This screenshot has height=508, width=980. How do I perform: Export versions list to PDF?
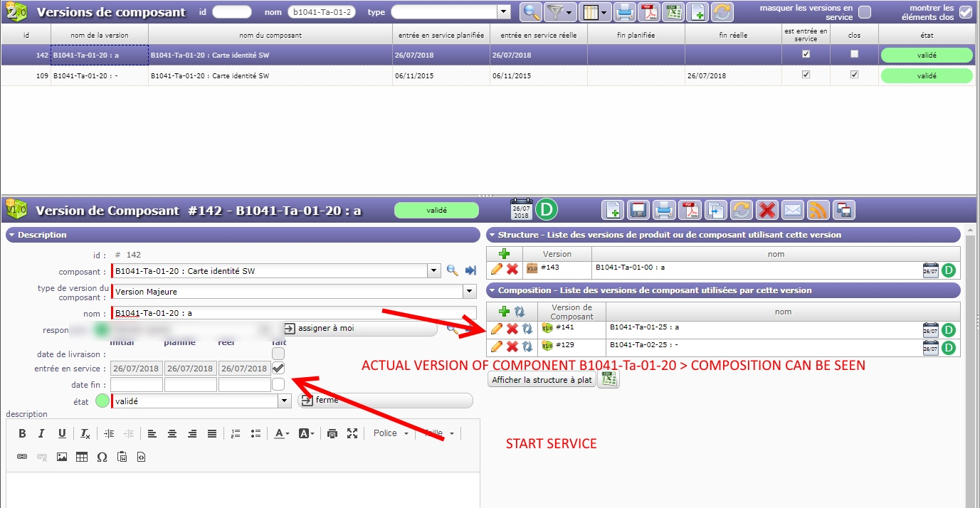(x=648, y=11)
